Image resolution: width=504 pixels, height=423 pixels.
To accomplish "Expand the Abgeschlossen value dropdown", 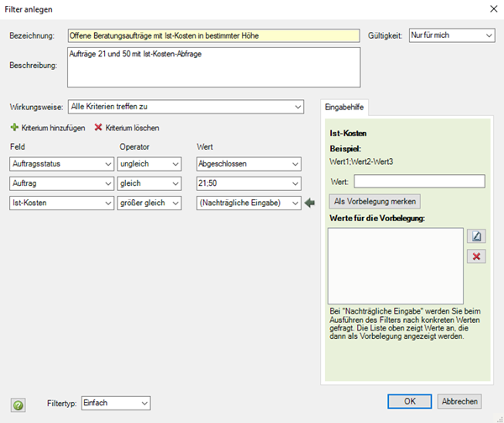I will coord(249,164).
